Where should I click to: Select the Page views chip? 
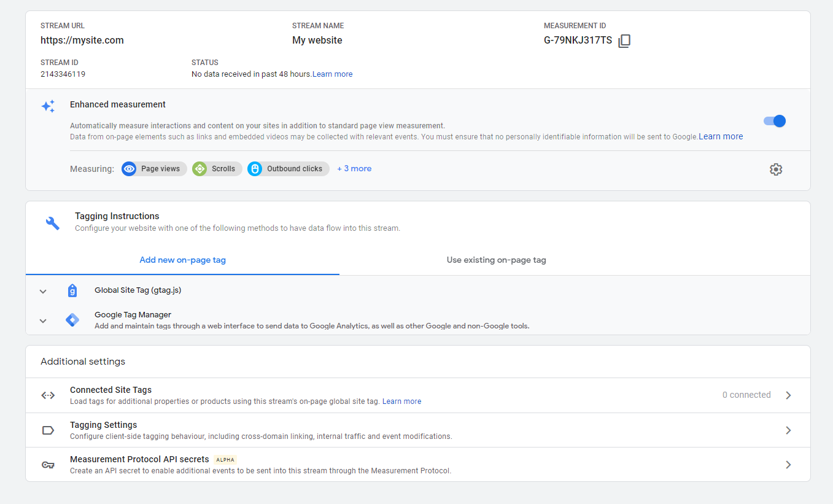[x=154, y=169]
